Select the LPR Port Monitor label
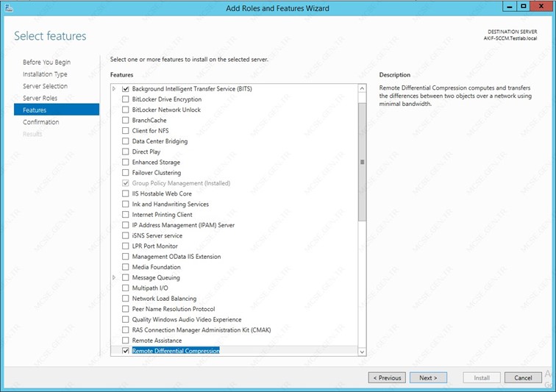 [x=155, y=246]
